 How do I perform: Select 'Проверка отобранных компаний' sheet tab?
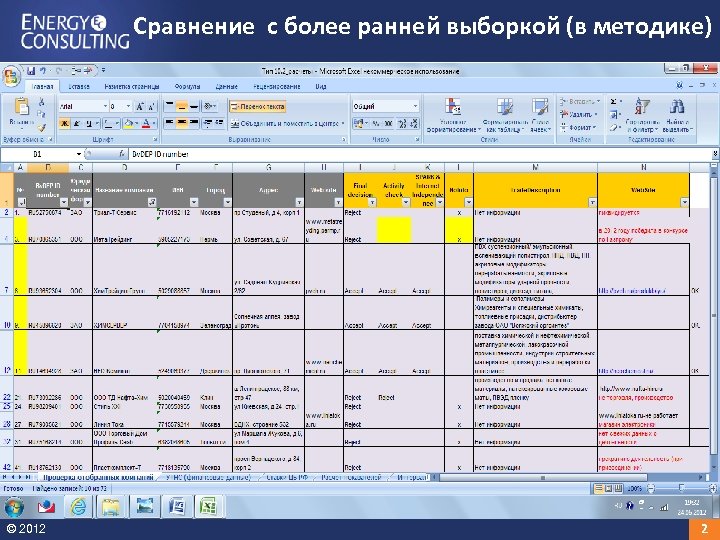(x=98, y=478)
